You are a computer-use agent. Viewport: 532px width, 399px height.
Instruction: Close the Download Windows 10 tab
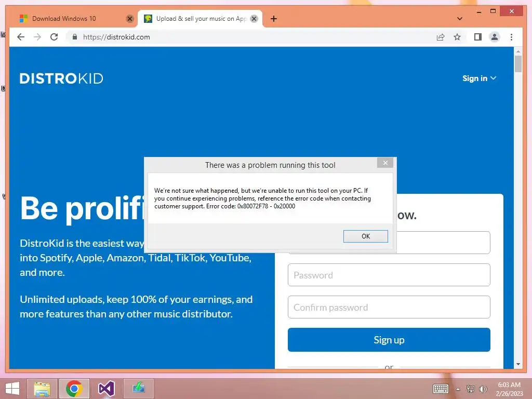(129, 19)
